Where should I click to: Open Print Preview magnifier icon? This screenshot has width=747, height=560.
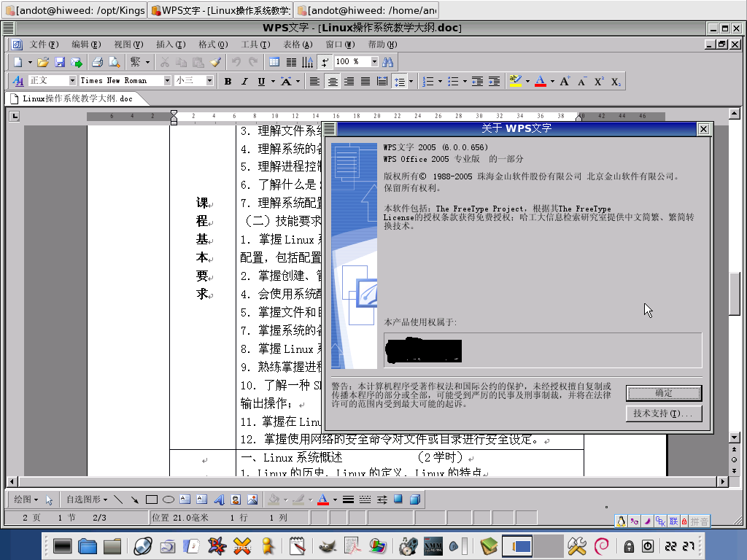click(115, 62)
